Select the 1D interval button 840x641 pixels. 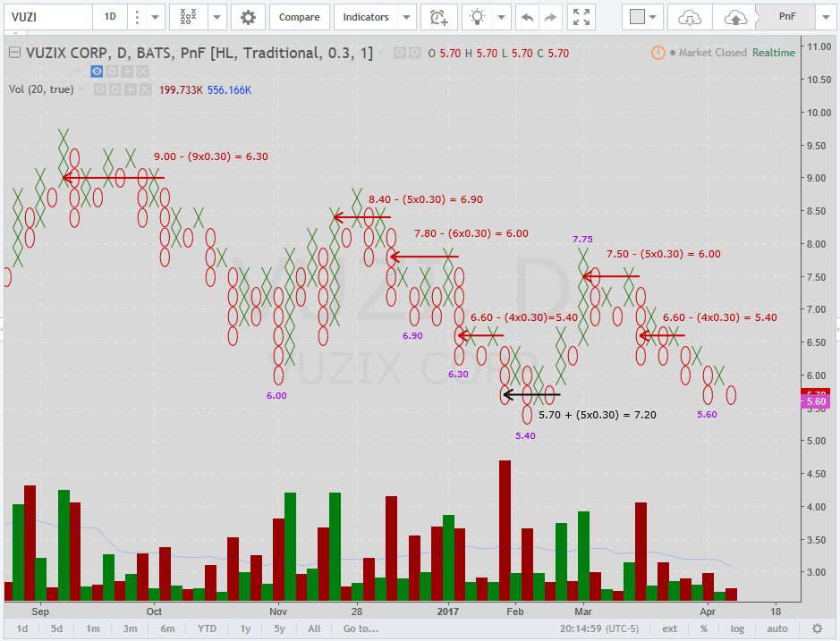pyautogui.click(x=110, y=17)
